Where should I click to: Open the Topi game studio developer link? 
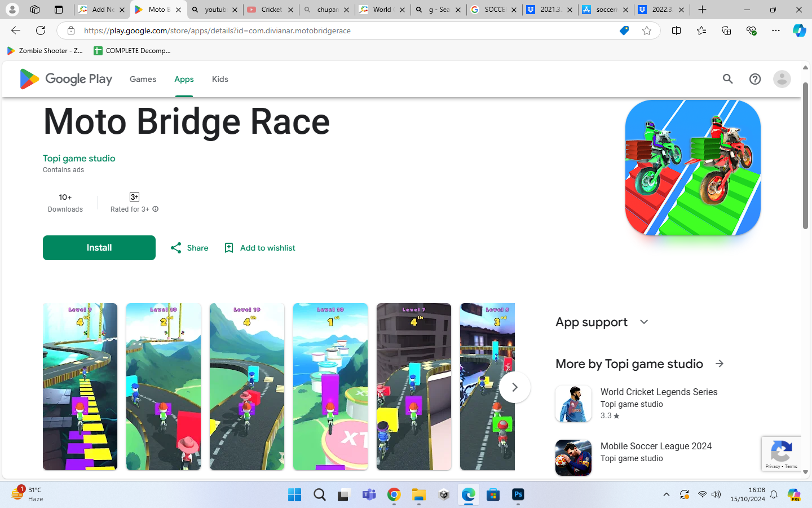click(79, 158)
